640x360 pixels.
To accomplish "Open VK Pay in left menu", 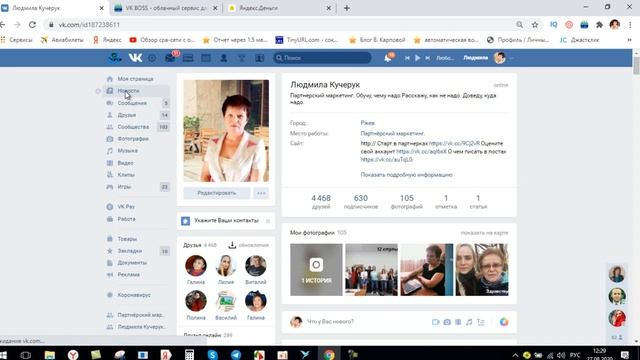I will click(x=126, y=207).
